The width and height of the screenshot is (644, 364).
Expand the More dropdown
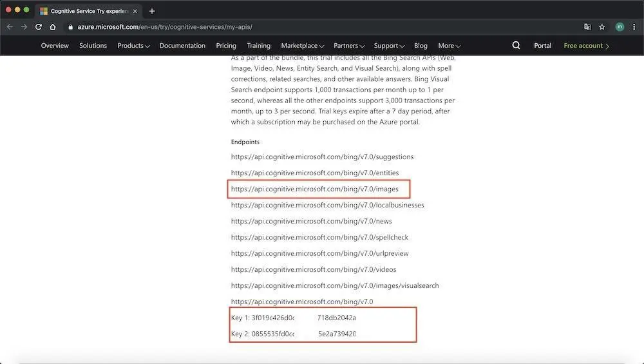(x=450, y=46)
